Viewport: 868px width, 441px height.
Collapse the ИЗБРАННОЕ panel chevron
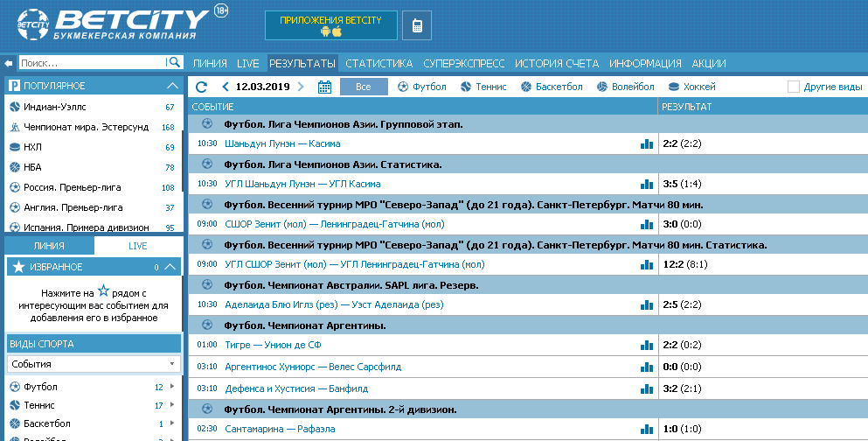click(170, 267)
